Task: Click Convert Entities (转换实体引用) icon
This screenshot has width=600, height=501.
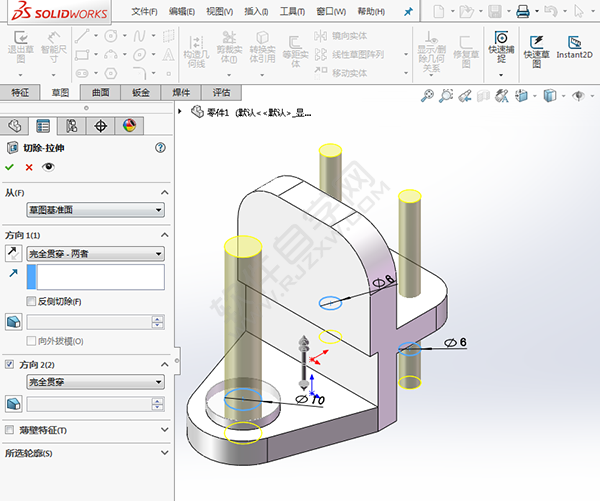Action: 262,37
